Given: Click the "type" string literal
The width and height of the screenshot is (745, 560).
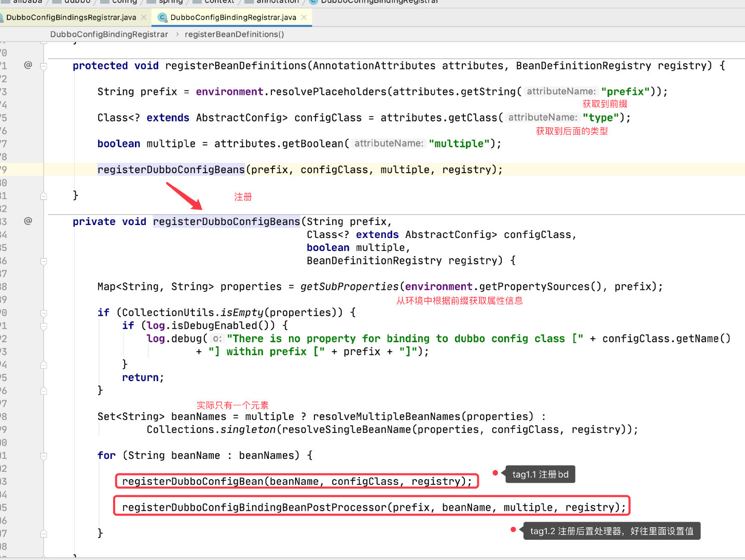Looking at the screenshot, I should [x=601, y=118].
